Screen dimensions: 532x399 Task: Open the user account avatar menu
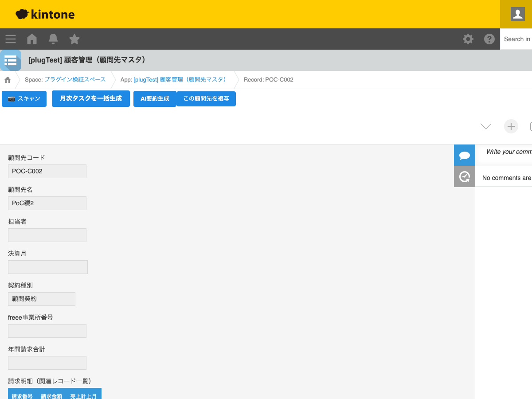pyautogui.click(x=517, y=14)
